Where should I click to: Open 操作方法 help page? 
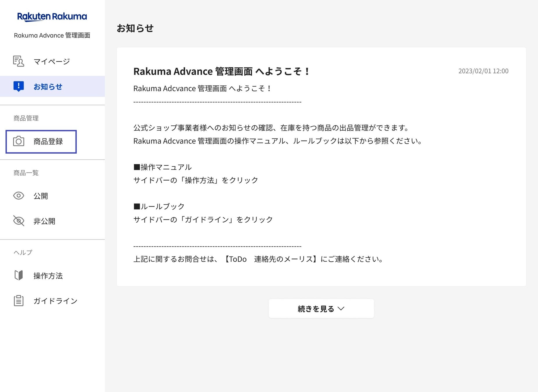pyautogui.click(x=48, y=276)
